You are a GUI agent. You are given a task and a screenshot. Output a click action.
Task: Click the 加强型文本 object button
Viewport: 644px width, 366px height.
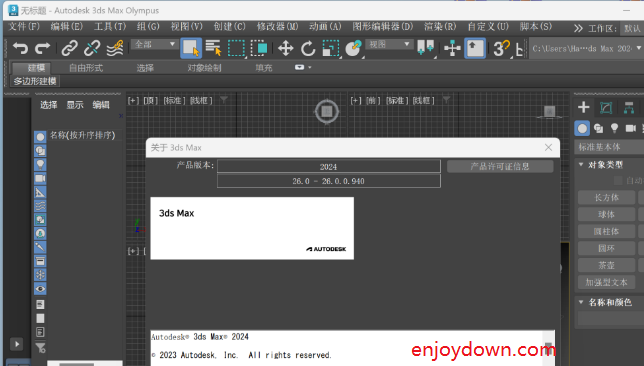[606, 282]
